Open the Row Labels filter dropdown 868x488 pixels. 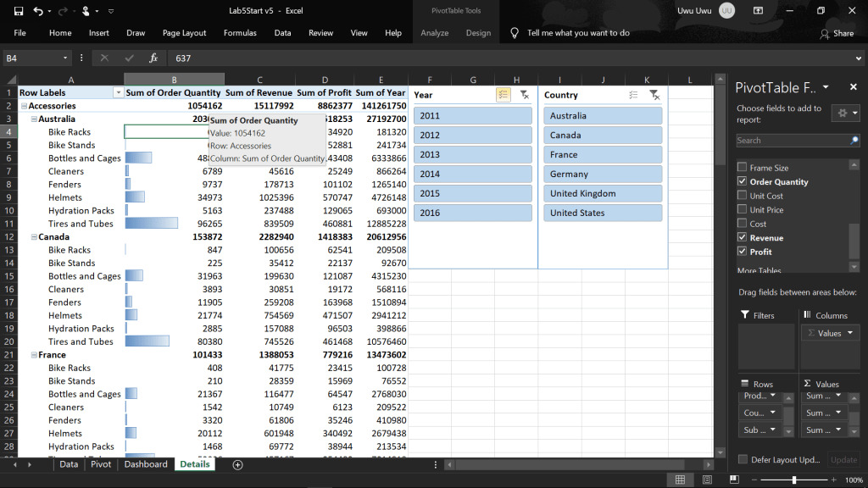118,92
